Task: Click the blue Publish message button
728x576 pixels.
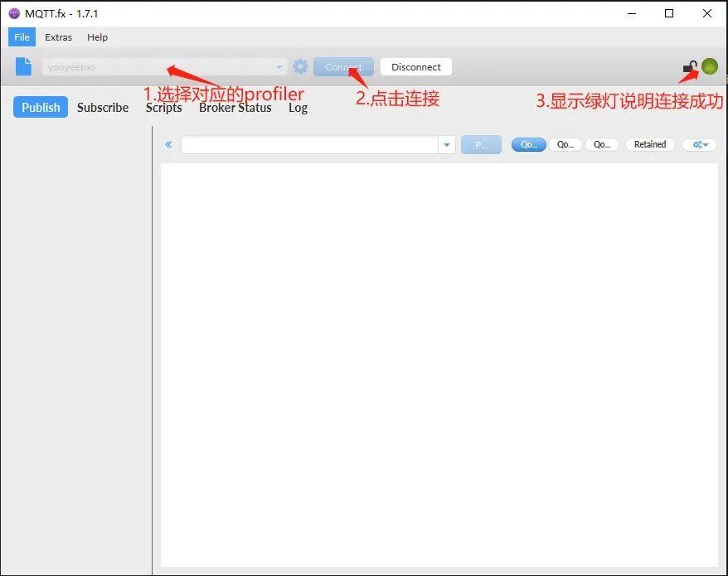Action: click(x=481, y=144)
